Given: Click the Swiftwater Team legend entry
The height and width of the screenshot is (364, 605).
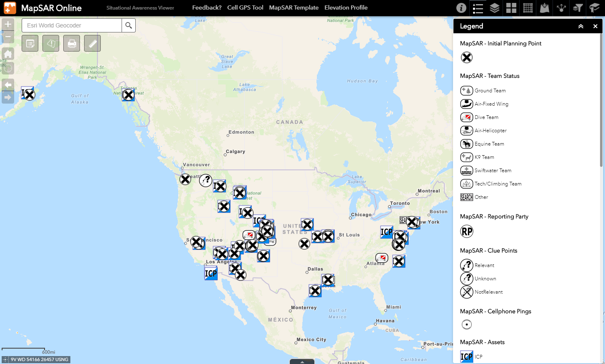Looking at the screenshot, I should click(x=486, y=171).
